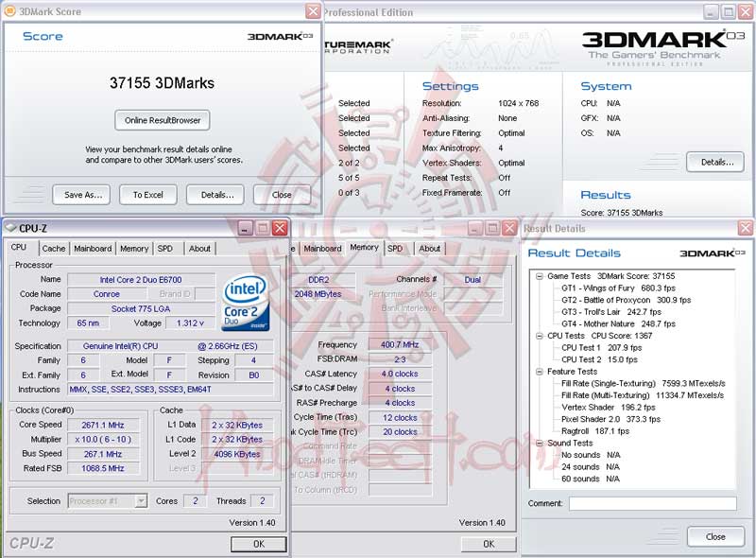756x558 pixels.
Task: Select Ragtroll result row
Action: click(x=595, y=431)
